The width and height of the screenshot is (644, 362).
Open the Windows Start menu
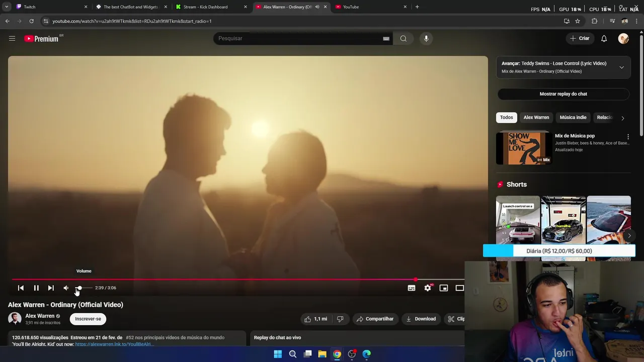point(278,354)
